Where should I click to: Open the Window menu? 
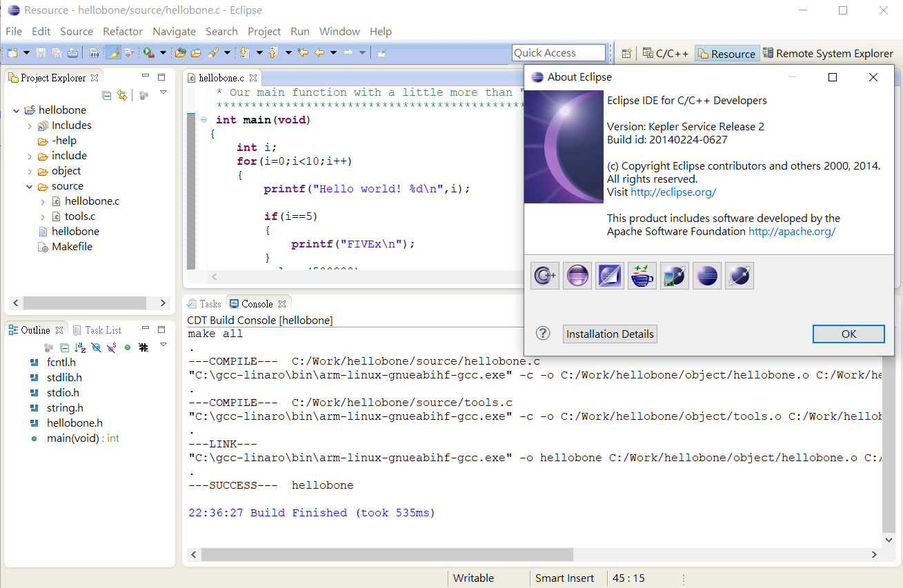coord(339,31)
